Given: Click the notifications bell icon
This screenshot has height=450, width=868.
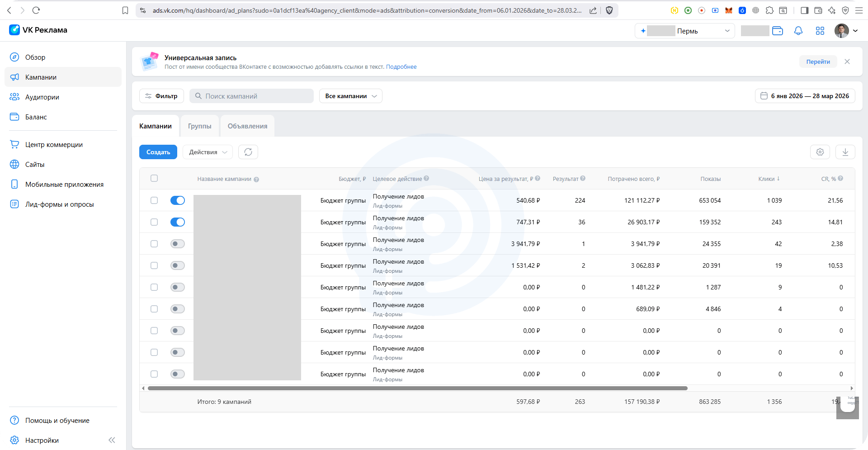Looking at the screenshot, I should 798,31.
